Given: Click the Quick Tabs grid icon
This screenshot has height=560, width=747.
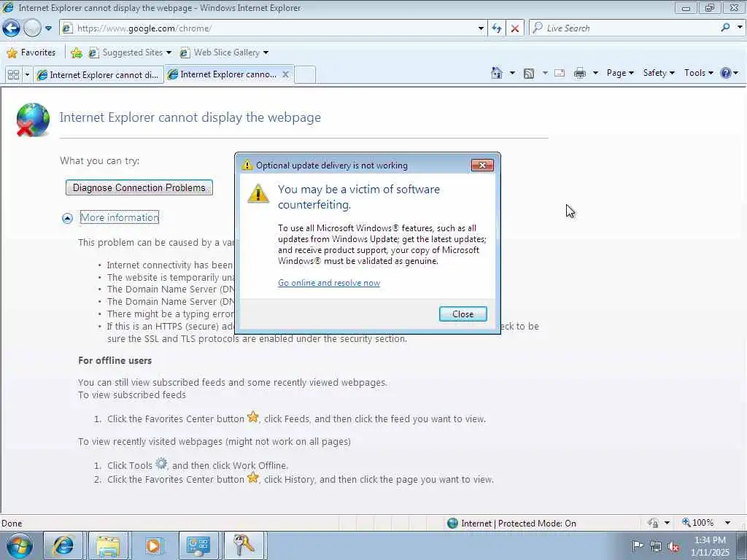Looking at the screenshot, I should tap(13, 75).
